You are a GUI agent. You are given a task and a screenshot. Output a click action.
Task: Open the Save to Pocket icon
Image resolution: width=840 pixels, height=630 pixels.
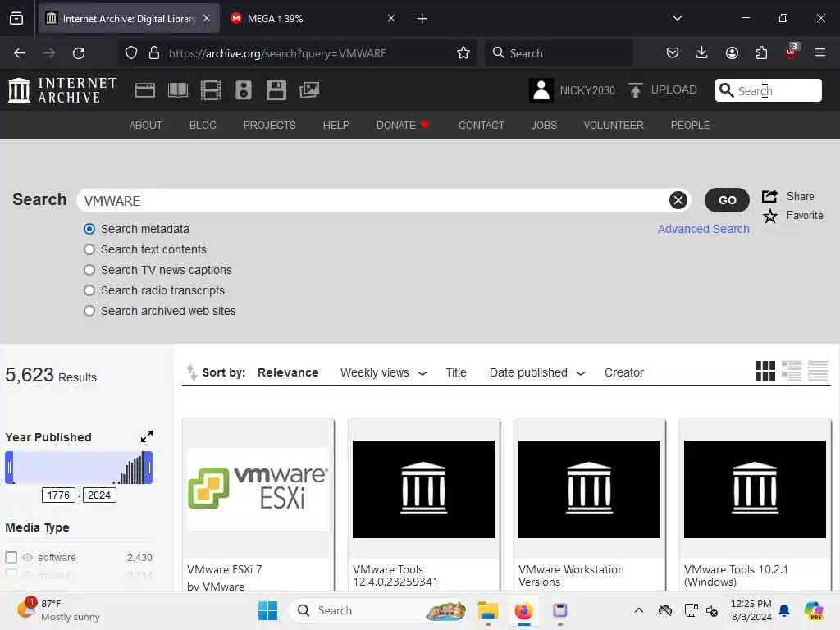point(673,52)
